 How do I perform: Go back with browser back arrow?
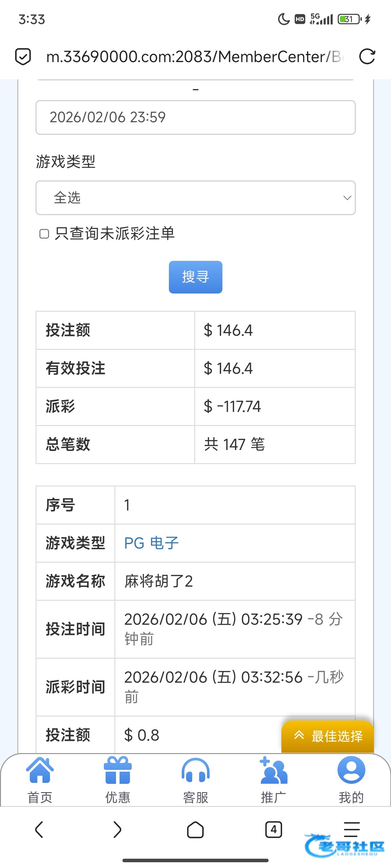[x=39, y=830]
